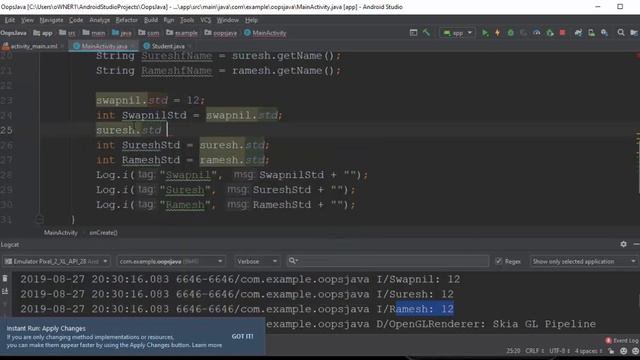Open the Window menu
This screenshot has height=360, width=640.
point(227,20)
